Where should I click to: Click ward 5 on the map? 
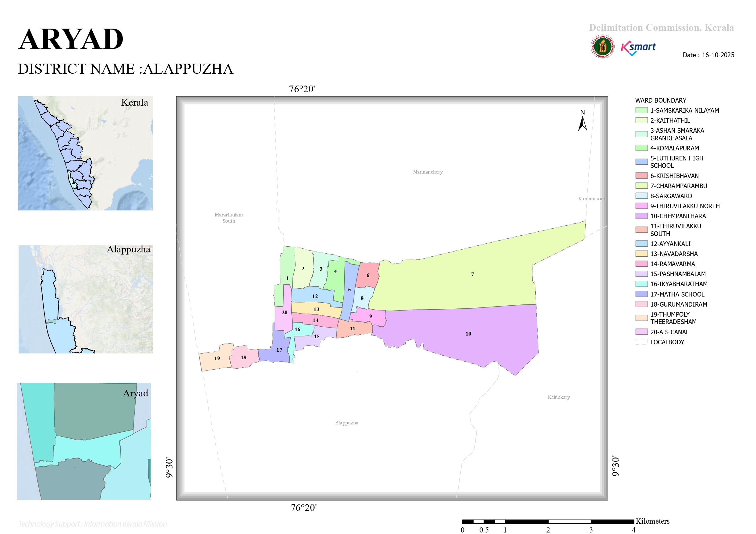coord(349,290)
